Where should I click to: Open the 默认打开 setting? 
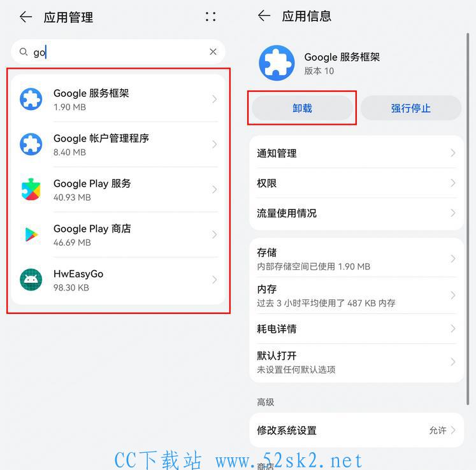point(356,362)
